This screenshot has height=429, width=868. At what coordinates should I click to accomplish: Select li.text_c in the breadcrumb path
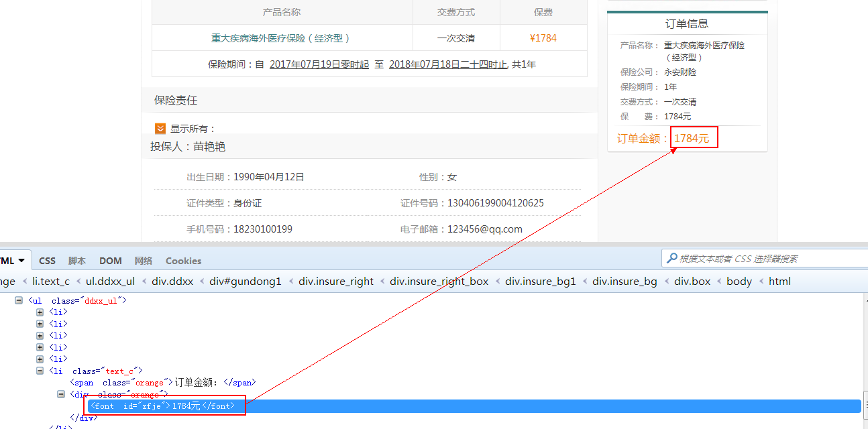tap(50, 282)
